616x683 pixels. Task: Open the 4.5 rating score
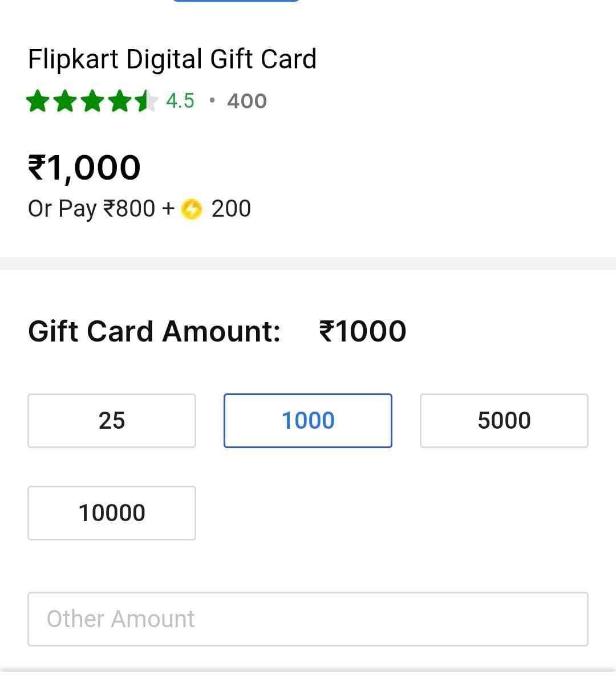pyautogui.click(x=180, y=101)
